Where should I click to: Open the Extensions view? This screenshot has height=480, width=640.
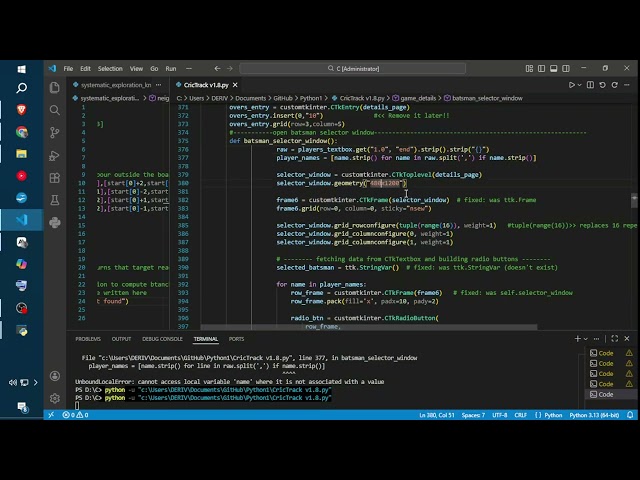tap(55, 178)
